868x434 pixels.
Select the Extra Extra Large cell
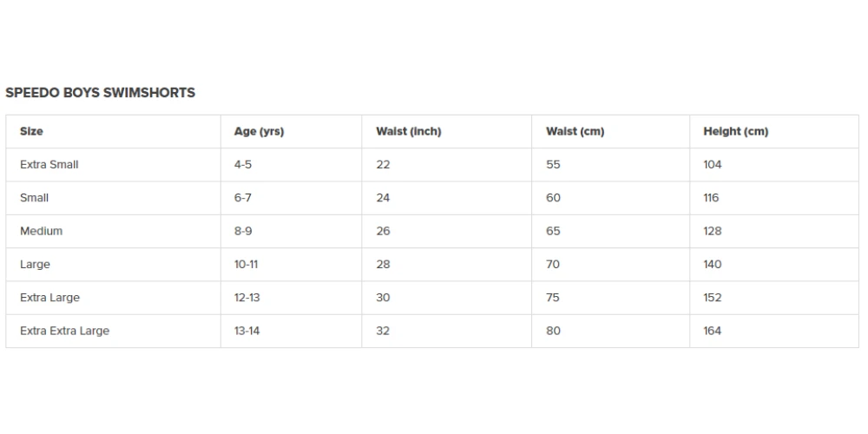pyautogui.click(x=64, y=331)
